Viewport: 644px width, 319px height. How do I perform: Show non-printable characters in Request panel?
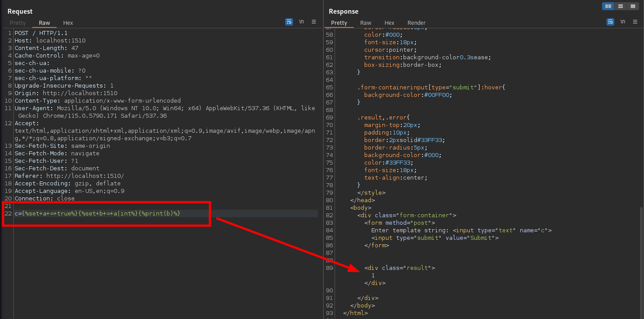click(x=301, y=22)
